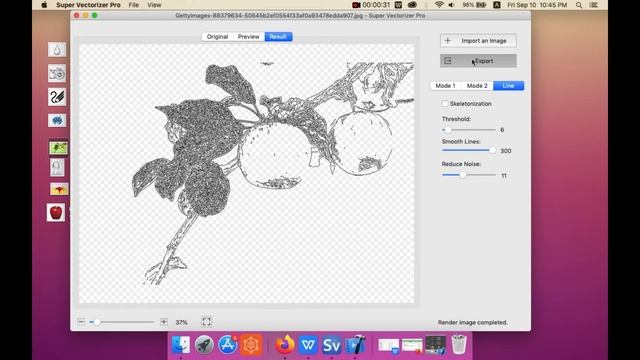Open the View menu
This screenshot has height=360, width=640.
click(154, 5)
